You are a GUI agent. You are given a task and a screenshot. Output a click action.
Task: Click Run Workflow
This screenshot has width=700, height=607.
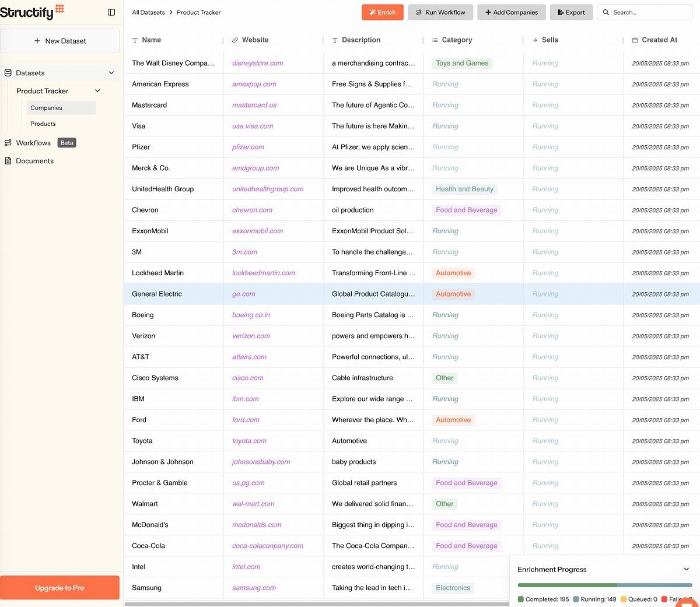tap(440, 12)
